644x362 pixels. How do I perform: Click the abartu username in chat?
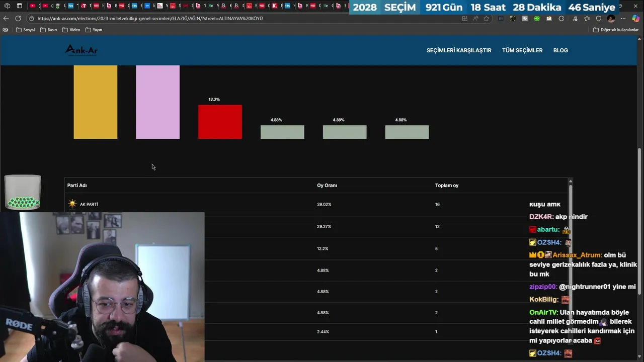[547, 229]
